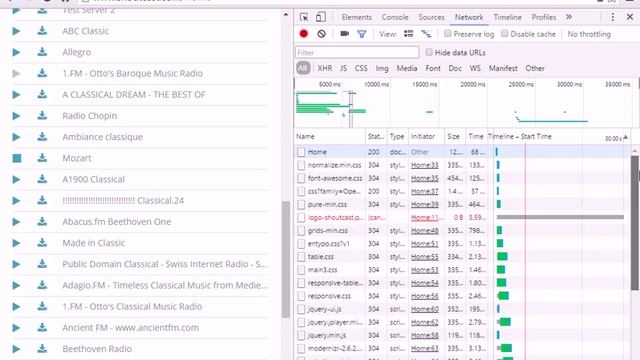Filter requests by JS
Viewport: 640px width, 360px height.
[x=344, y=69]
